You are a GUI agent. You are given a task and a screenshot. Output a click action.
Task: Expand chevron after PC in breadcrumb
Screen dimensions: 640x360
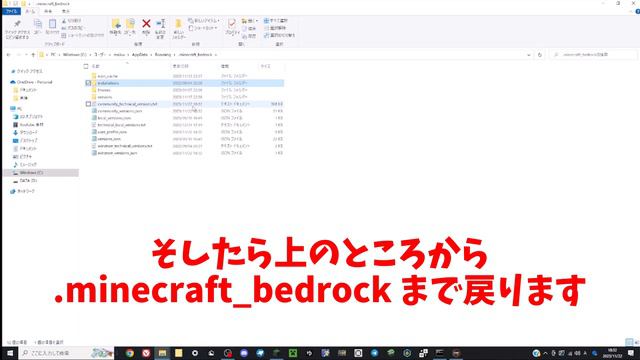click(58, 55)
